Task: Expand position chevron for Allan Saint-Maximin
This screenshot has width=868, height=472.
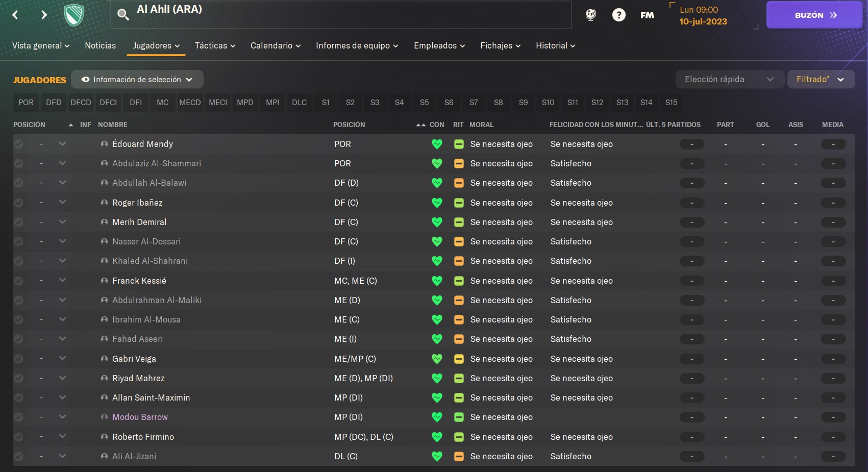Action: coord(62,397)
